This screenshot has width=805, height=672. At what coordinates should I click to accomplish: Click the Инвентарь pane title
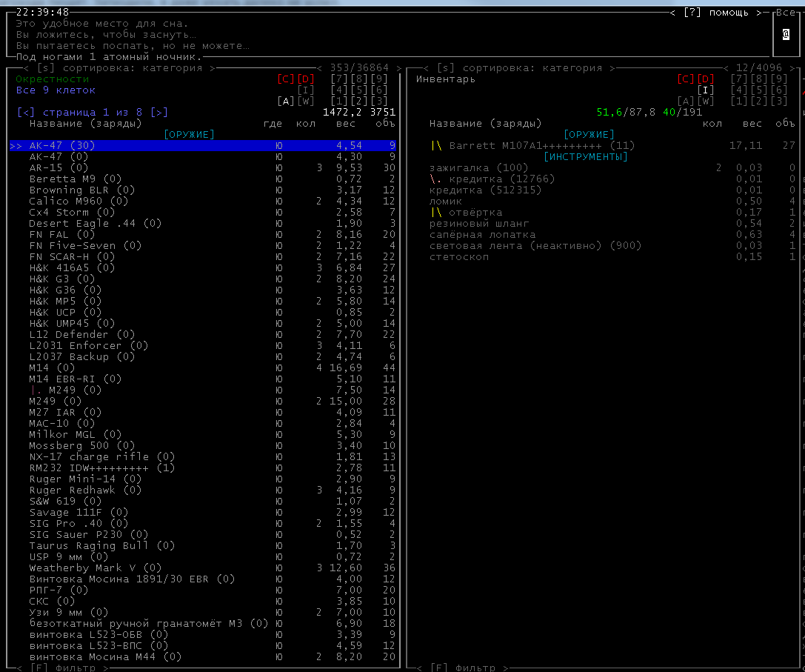click(x=446, y=79)
